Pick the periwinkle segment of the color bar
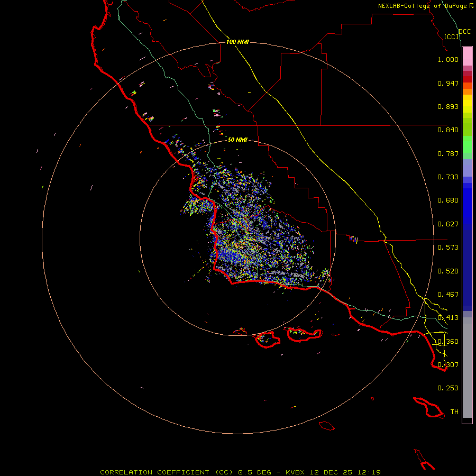476x476 pixels. [x=467, y=168]
